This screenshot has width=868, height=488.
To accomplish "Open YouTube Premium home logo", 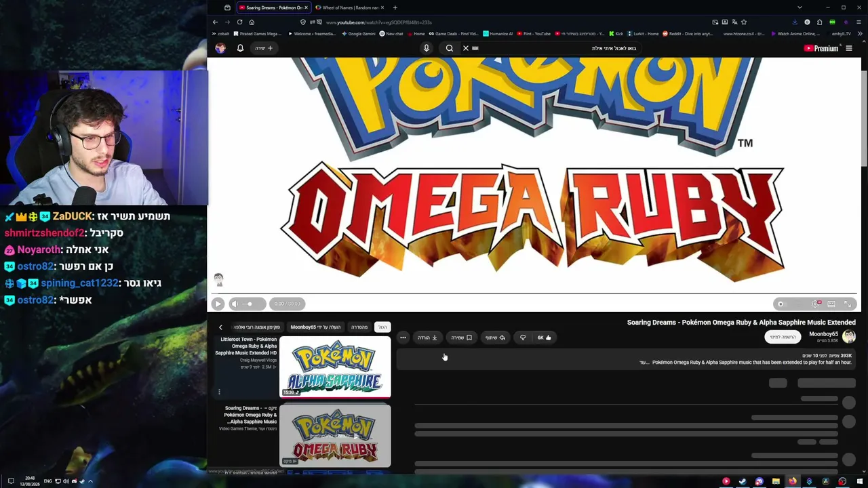I will [821, 48].
